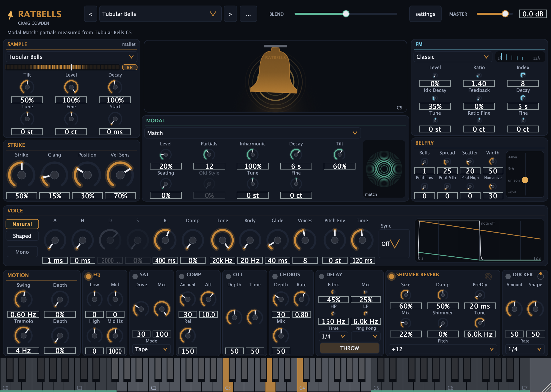
Task: Click the sample start position strip
Action: (63, 67)
